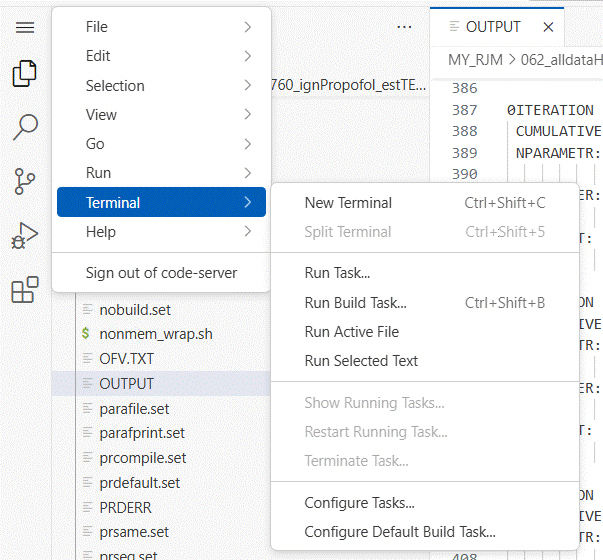Expand the Edit submenu

click(x=161, y=56)
